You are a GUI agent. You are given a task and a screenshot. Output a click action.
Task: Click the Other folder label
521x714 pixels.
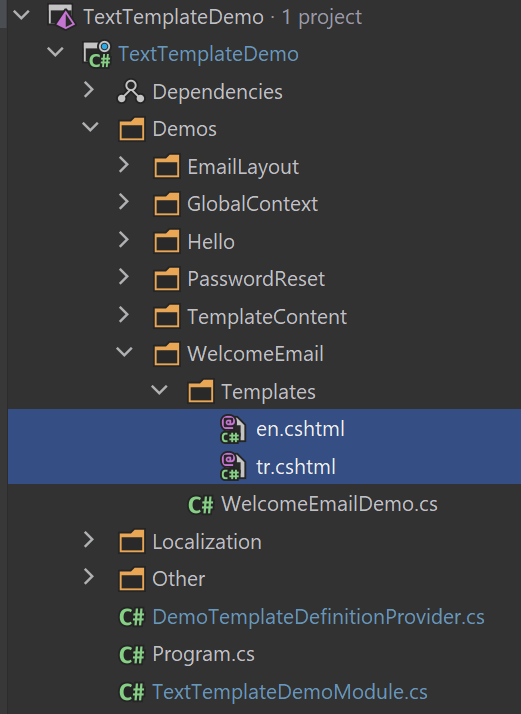[179, 579]
